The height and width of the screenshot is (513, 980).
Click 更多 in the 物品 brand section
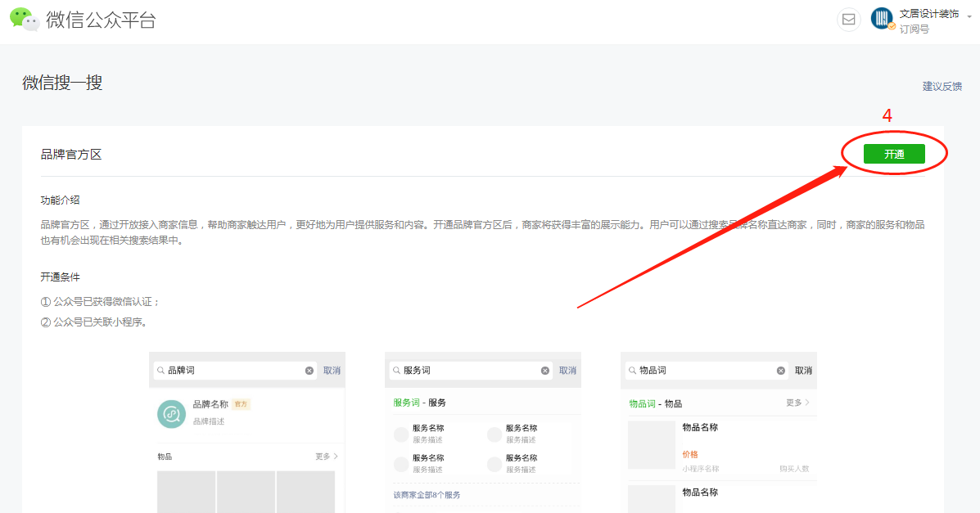tap(326, 457)
